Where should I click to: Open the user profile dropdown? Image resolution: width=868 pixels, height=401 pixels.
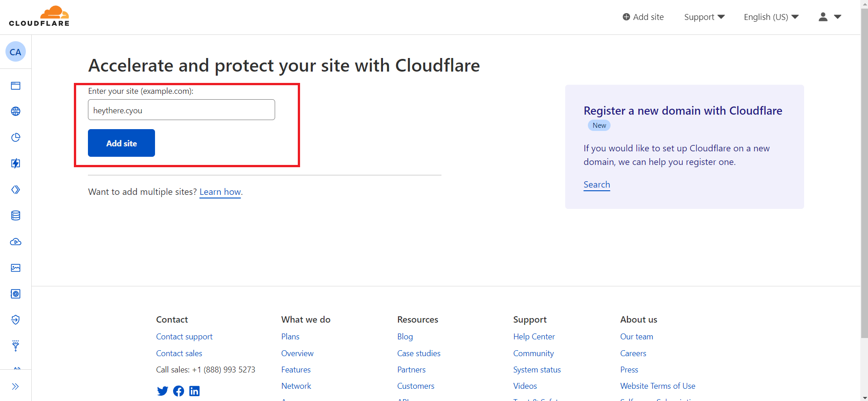[x=830, y=17]
